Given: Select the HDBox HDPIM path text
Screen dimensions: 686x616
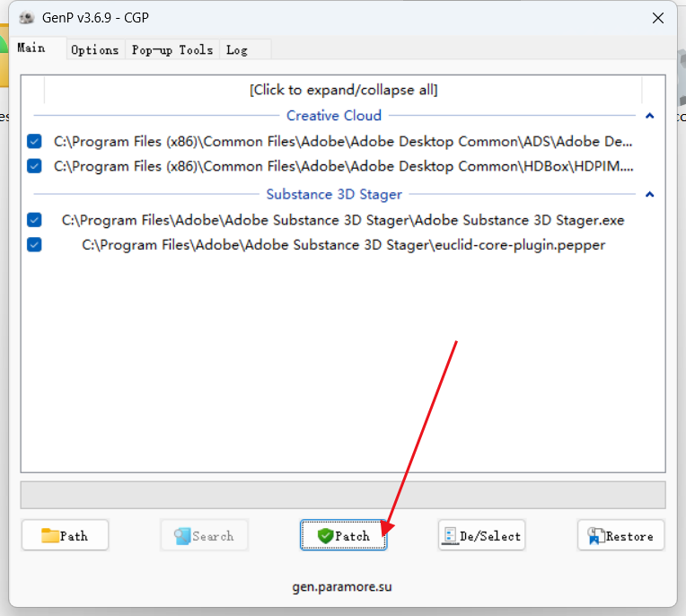Looking at the screenshot, I should click(x=343, y=166).
